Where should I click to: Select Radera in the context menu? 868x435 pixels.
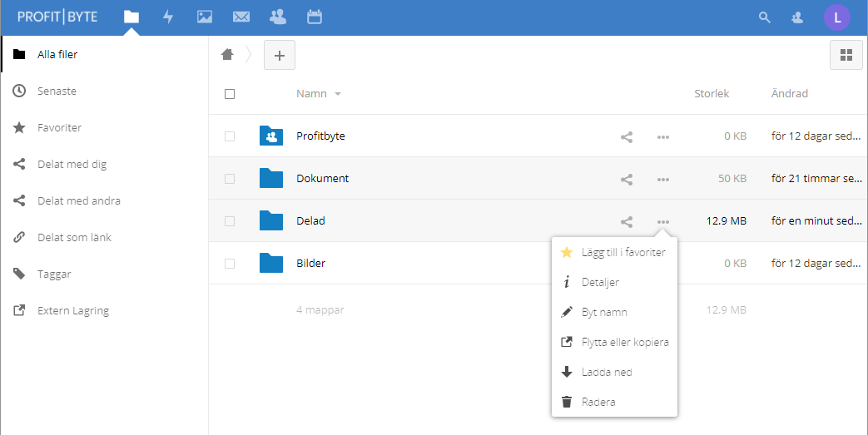pos(598,403)
